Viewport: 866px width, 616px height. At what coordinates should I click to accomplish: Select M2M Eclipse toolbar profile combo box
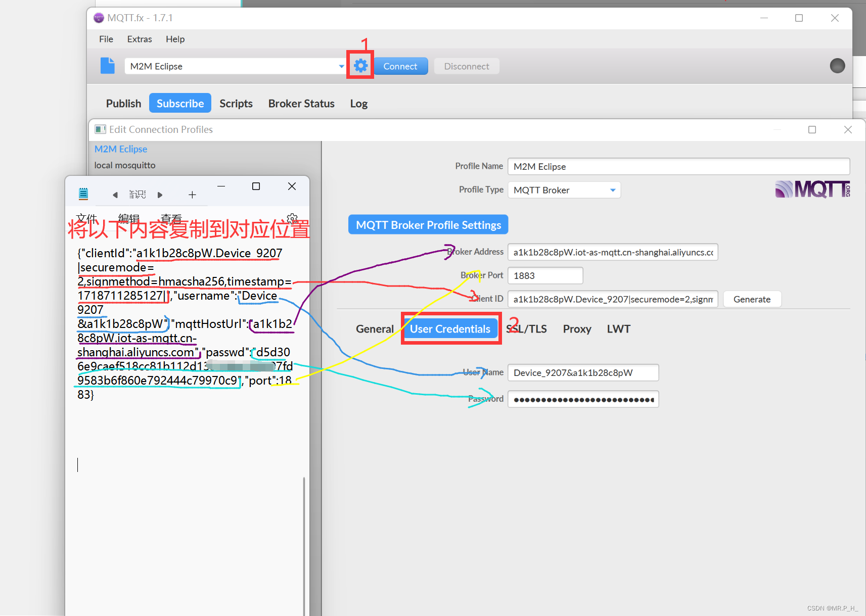click(235, 66)
